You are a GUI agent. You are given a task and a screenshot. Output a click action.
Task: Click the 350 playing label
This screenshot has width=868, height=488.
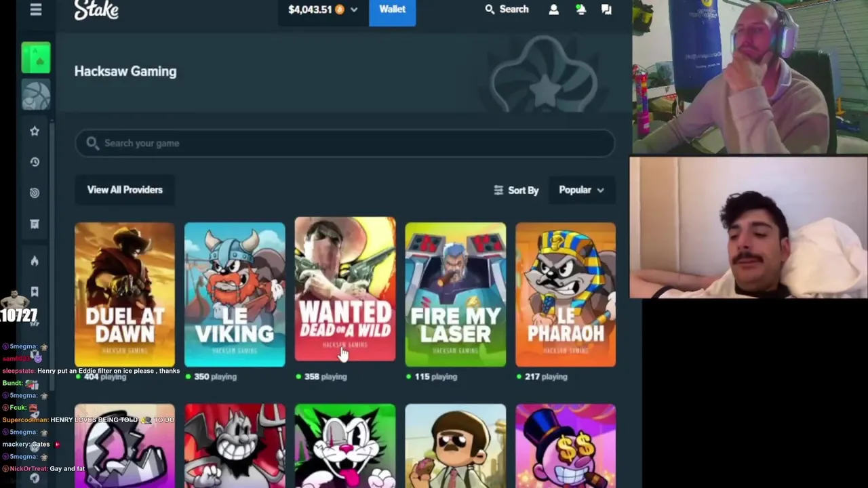coord(215,376)
